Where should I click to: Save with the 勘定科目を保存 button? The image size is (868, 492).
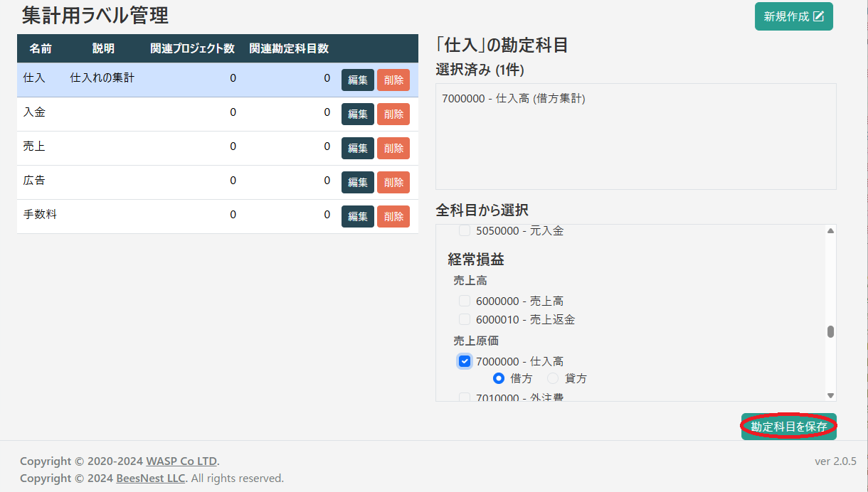pos(788,427)
